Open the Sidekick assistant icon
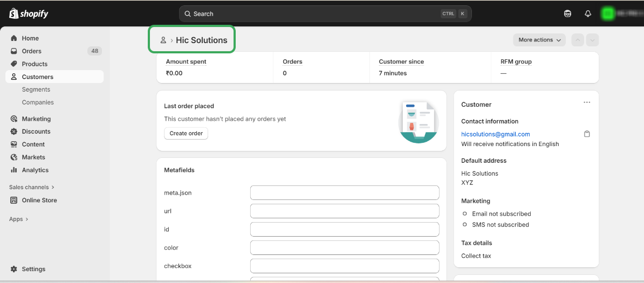The width and height of the screenshot is (644, 283). 567,14
